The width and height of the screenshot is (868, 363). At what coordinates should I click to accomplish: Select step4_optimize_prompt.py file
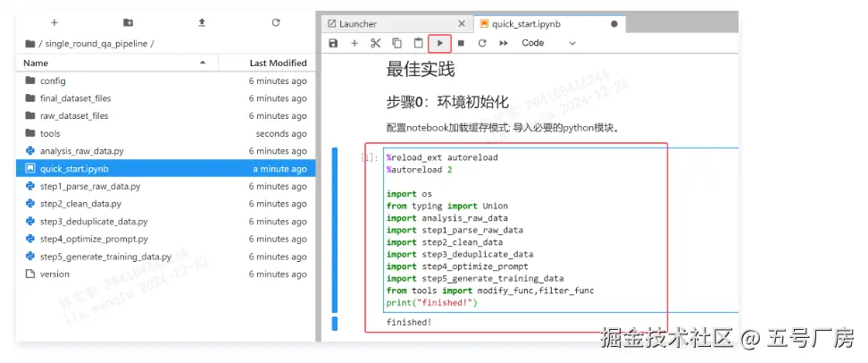click(166, 239)
